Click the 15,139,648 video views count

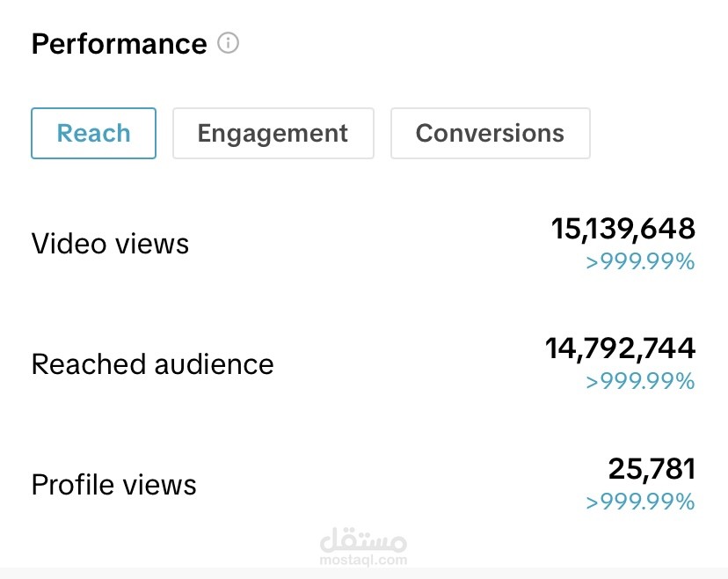tap(623, 229)
